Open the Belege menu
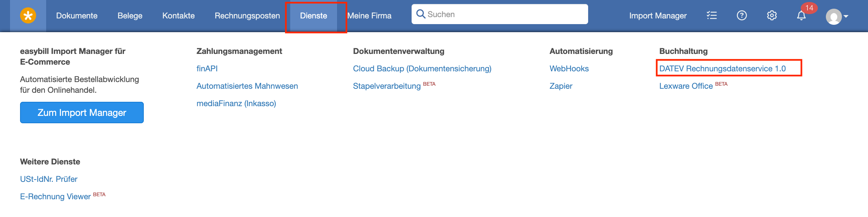 click(x=130, y=15)
